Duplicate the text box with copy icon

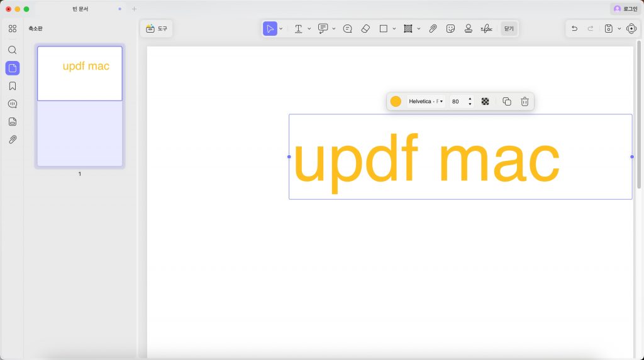point(507,101)
